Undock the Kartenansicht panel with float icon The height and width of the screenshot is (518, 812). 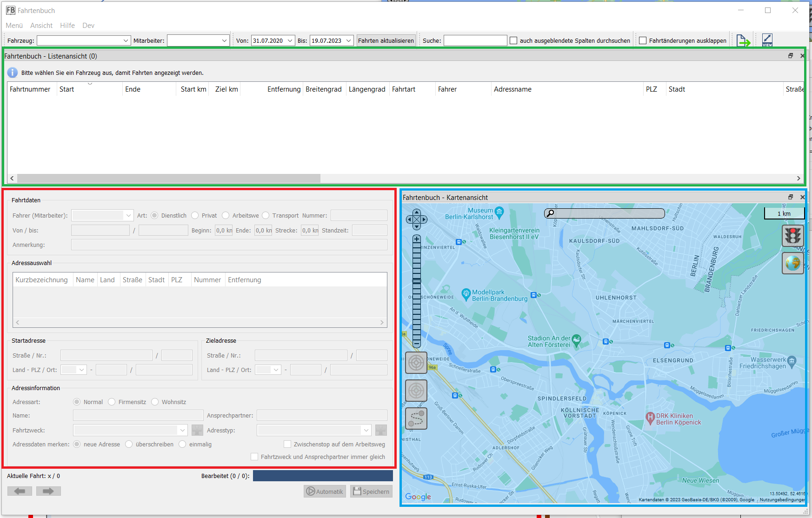(x=790, y=197)
